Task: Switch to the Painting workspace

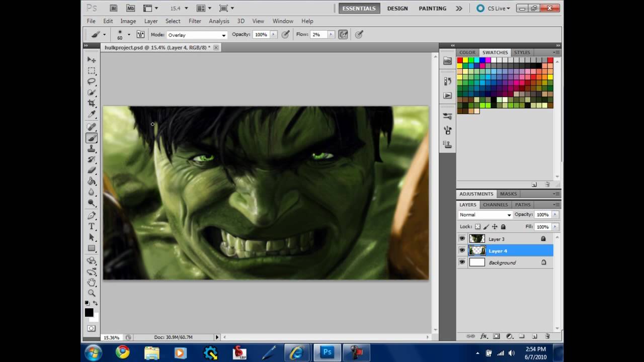Action: pyautogui.click(x=433, y=9)
